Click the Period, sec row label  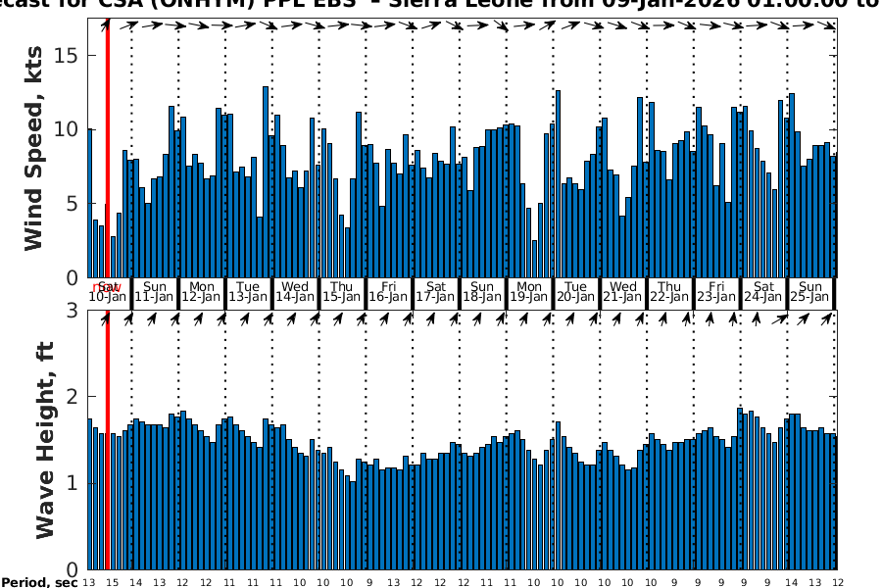click(37, 582)
